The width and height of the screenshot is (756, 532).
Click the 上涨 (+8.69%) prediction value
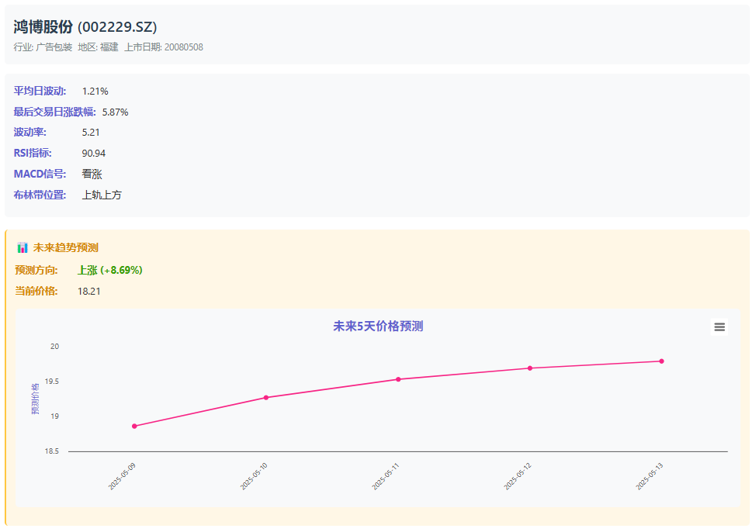[110, 271]
